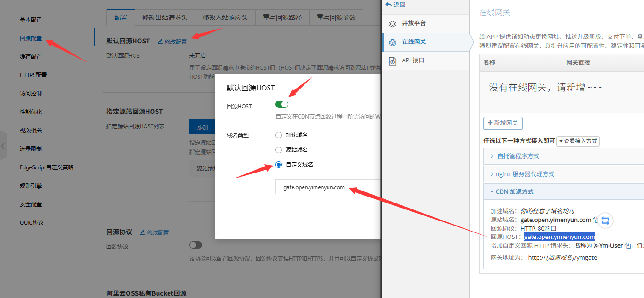Click the custom domain input field

click(327, 187)
